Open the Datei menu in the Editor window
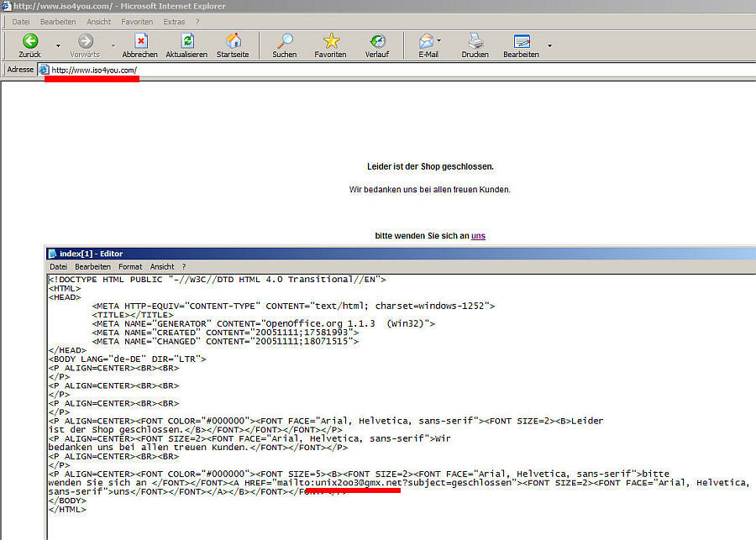The width and height of the screenshot is (756, 540). click(x=58, y=266)
